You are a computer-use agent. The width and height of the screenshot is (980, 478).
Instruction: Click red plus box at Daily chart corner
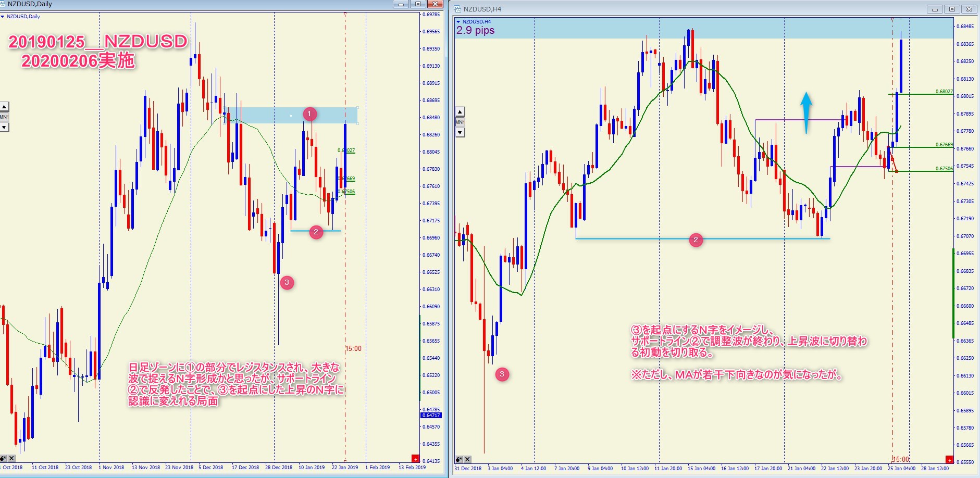pyautogui.click(x=415, y=459)
